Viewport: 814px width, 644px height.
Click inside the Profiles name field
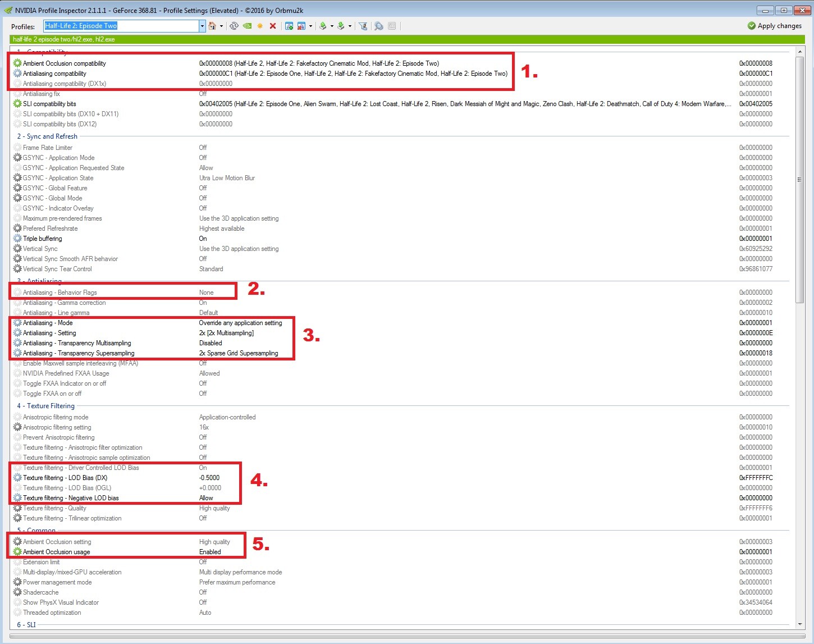(x=121, y=26)
